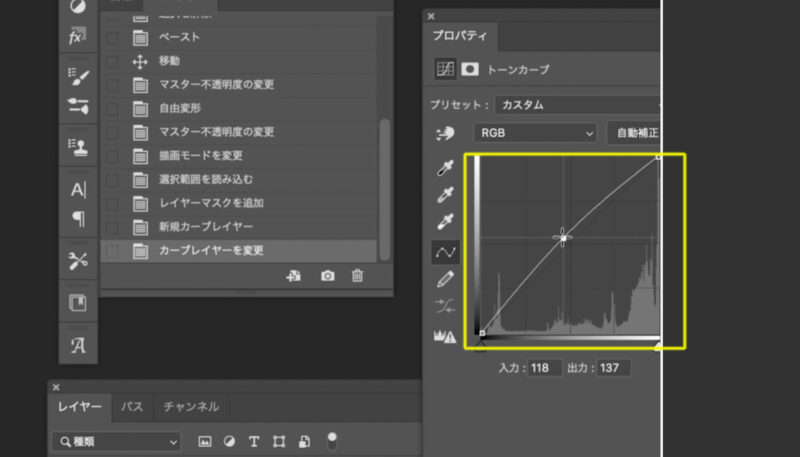The image size is (800, 457).
Task: Click the smooth curve values icon
Action: [445, 306]
